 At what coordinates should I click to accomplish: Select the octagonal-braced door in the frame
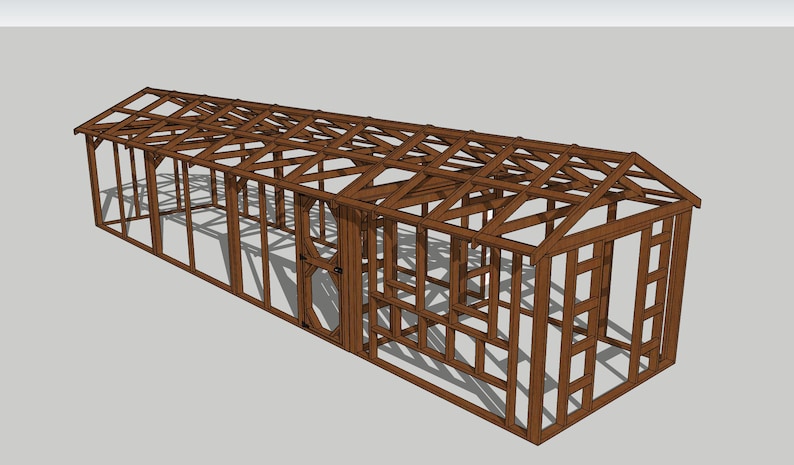tap(320, 268)
